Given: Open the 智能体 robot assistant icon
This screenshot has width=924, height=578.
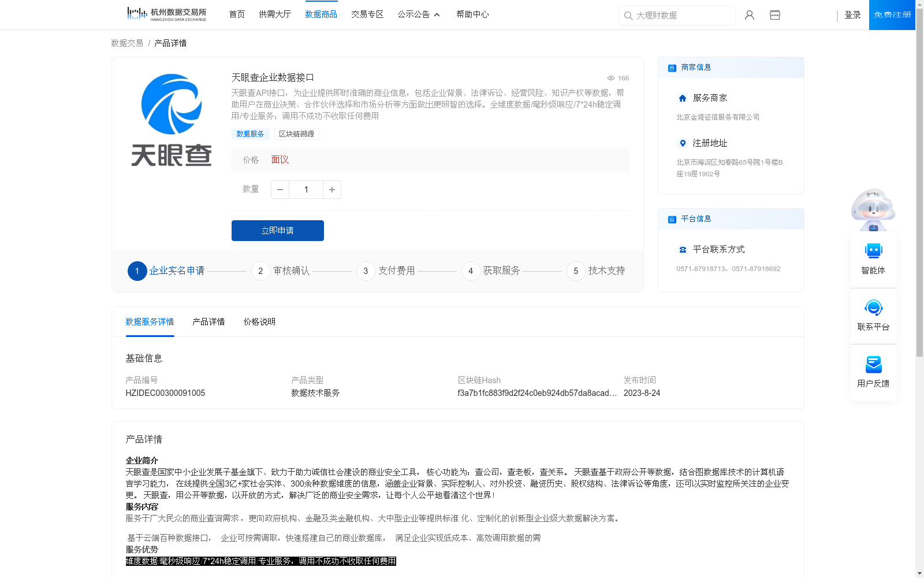Looking at the screenshot, I should point(873,251).
